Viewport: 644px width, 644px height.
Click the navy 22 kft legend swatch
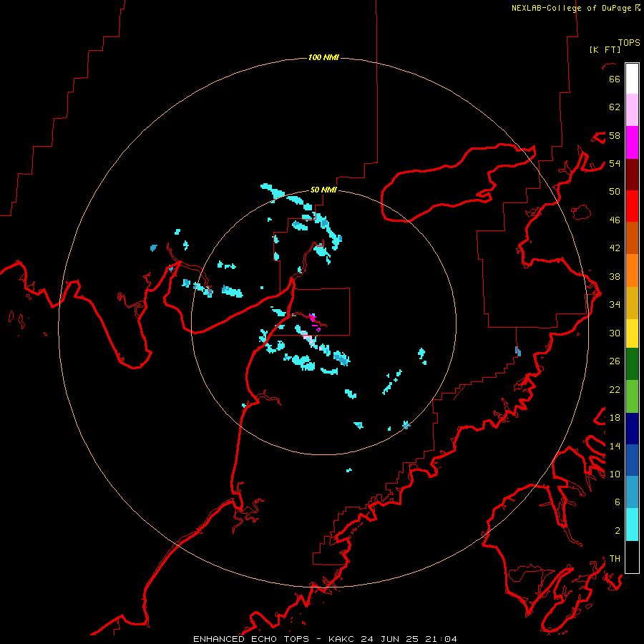click(632, 429)
